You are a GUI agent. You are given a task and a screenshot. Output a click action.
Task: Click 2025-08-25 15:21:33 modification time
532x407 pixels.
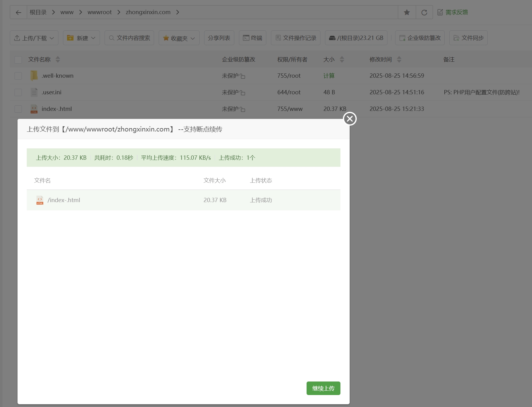397,109
